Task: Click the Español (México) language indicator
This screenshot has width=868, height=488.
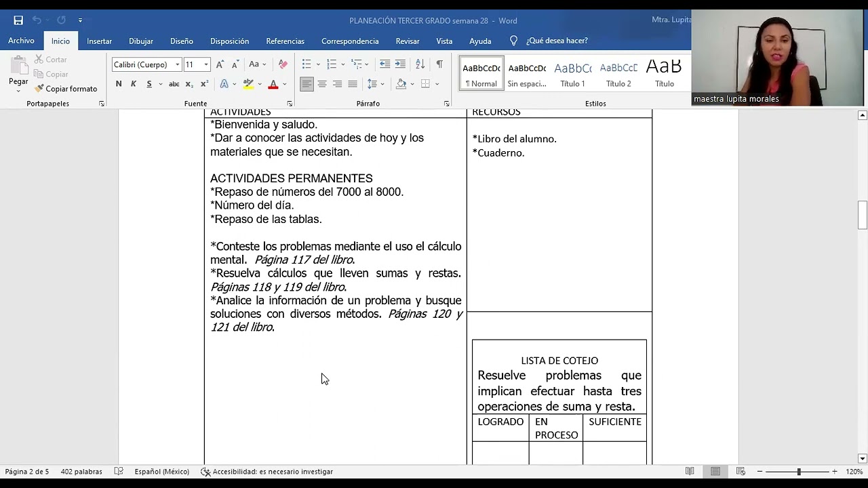Action: [x=161, y=471]
